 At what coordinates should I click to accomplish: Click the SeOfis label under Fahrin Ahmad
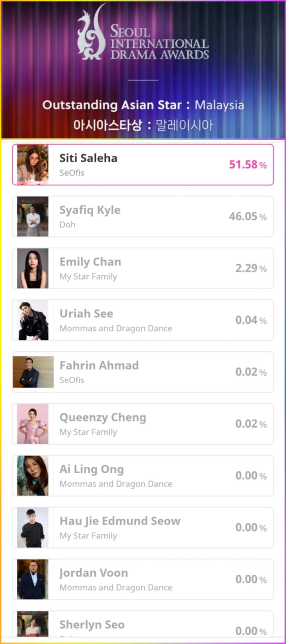pos(72,380)
